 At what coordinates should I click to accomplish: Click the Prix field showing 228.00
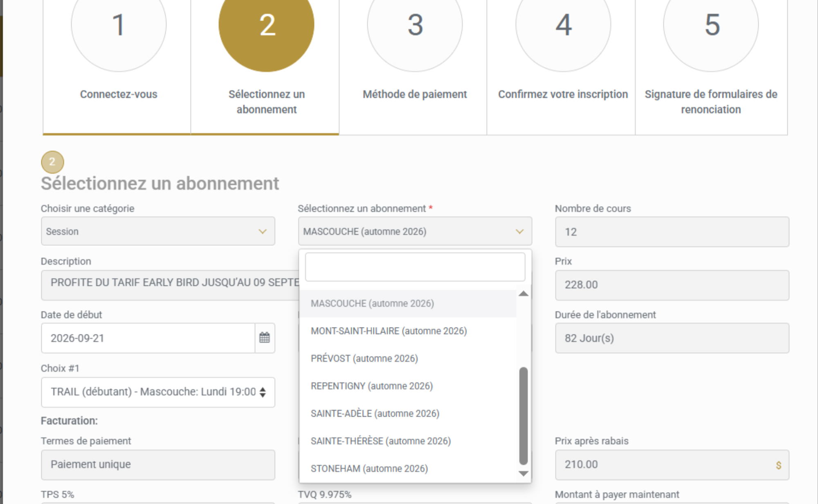[672, 285]
